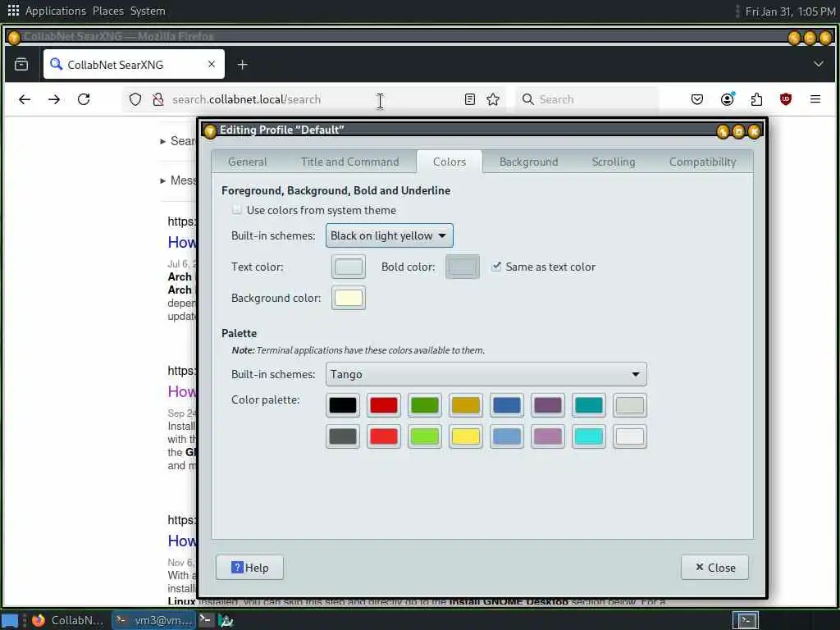Edit mustard yellow palette swatch
Image resolution: width=840 pixels, height=630 pixels.
tap(466, 405)
